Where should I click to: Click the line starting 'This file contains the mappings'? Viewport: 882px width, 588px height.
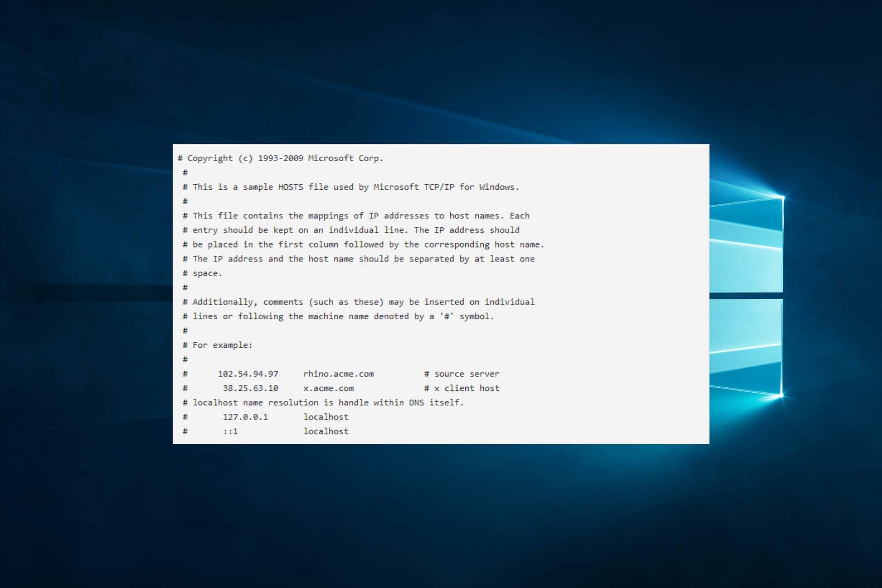tap(356, 216)
